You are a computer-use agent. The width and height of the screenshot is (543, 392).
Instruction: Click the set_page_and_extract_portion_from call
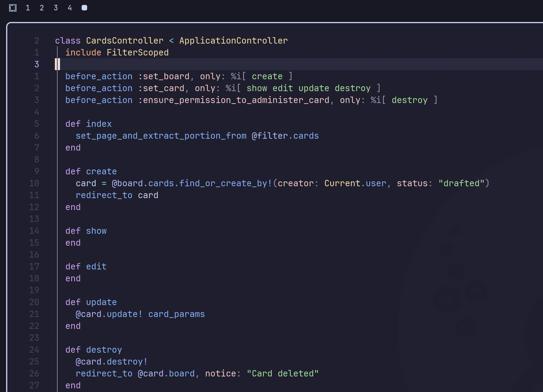tap(161, 136)
